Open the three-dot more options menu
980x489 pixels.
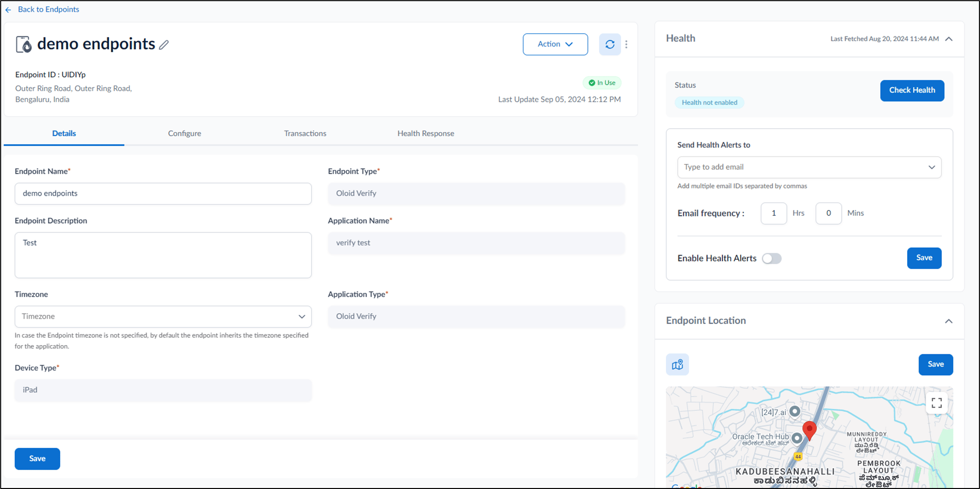(626, 45)
